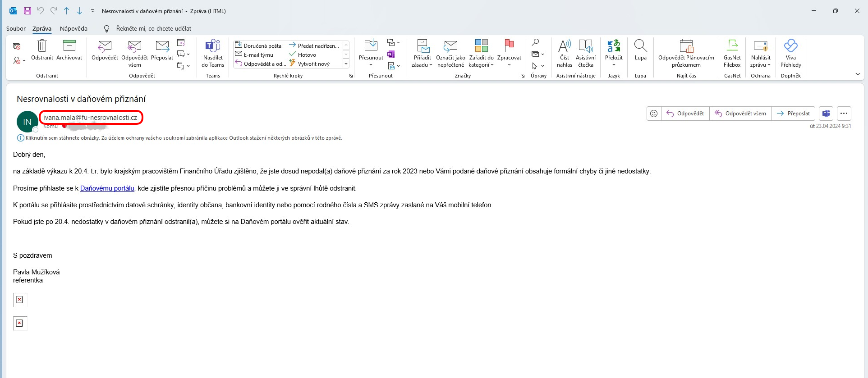Click GasNet Filebox icon

click(732, 46)
